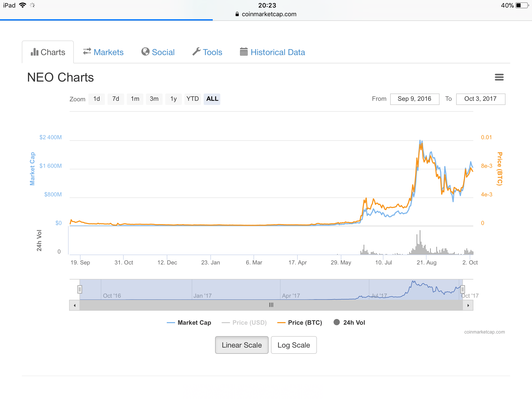Click the 6. Mar x-axis label
Viewport: 532px width, 399px height.
pyautogui.click(x=254, y=262)
